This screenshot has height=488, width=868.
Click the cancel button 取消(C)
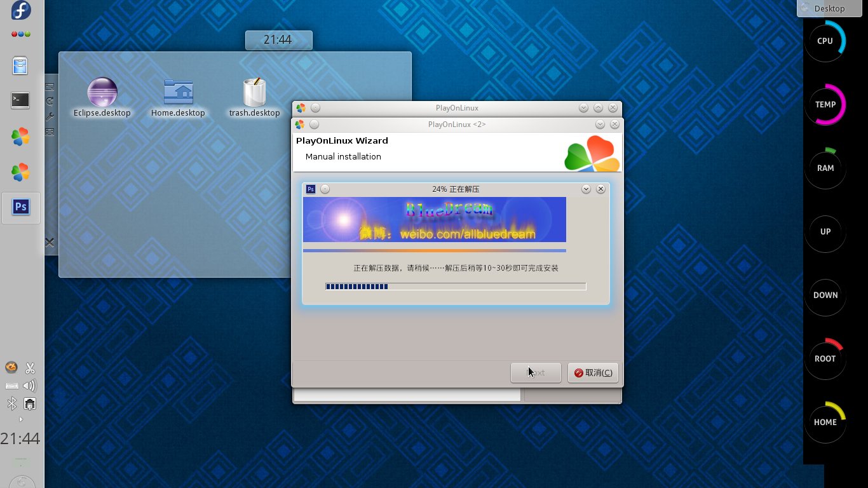pyautogui.click(x=593, y=373)
